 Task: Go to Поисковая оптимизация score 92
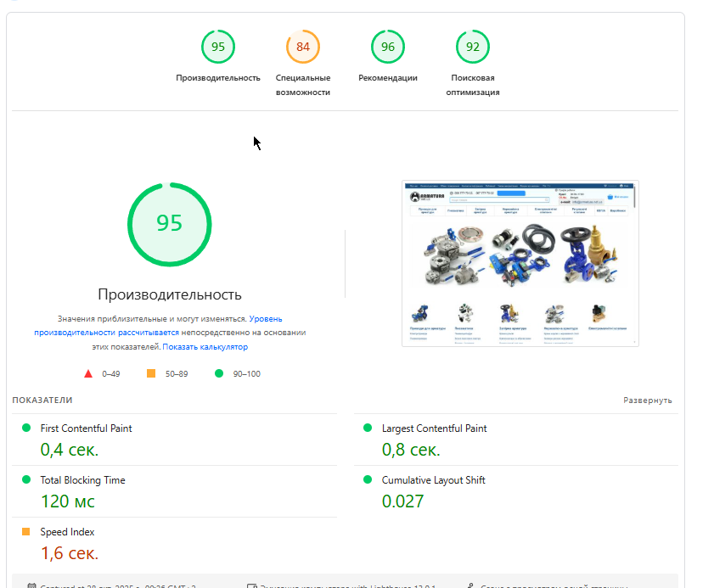click(473, 47)
